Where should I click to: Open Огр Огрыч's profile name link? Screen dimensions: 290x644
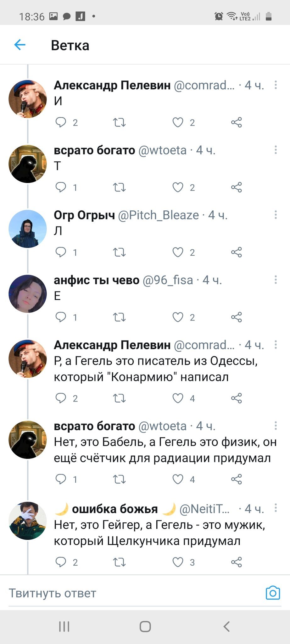tap(84, 215)
